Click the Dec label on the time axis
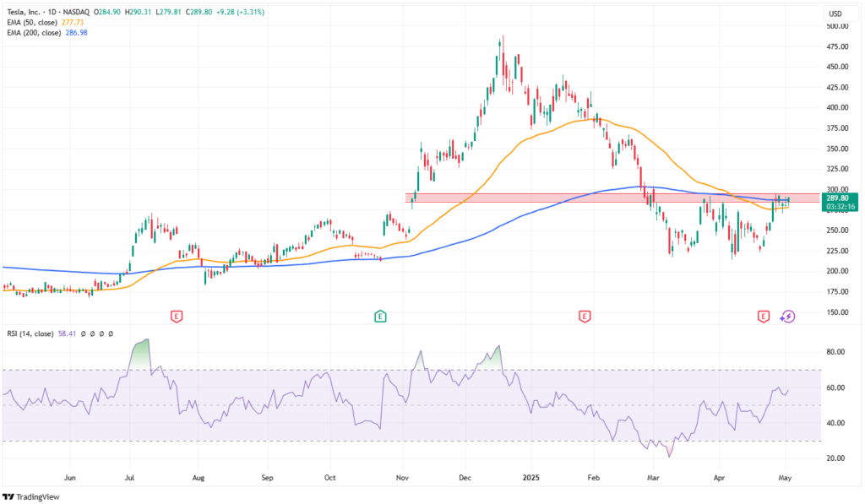This screenshot has width=865, height=504. click(x=465, y=476)
